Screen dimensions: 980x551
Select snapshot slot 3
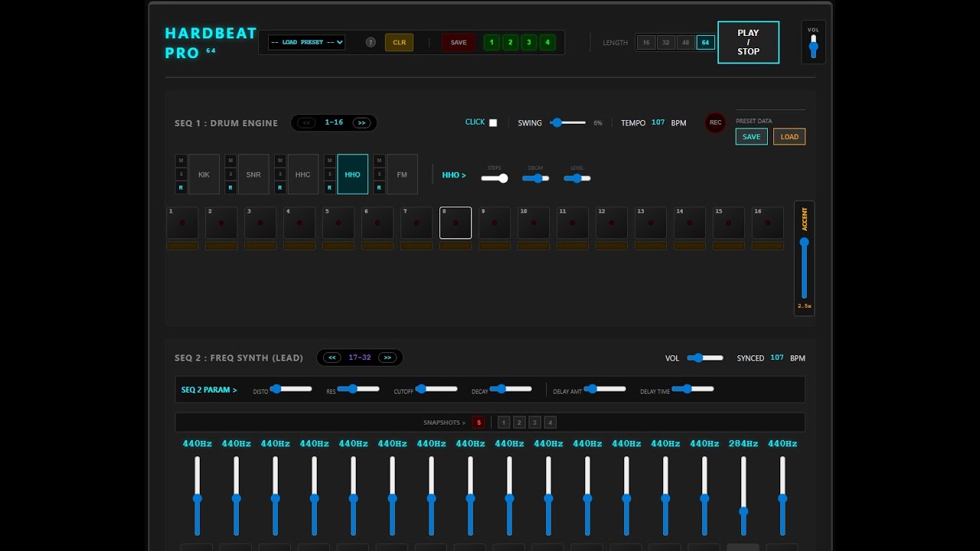[x=534, y=422]
